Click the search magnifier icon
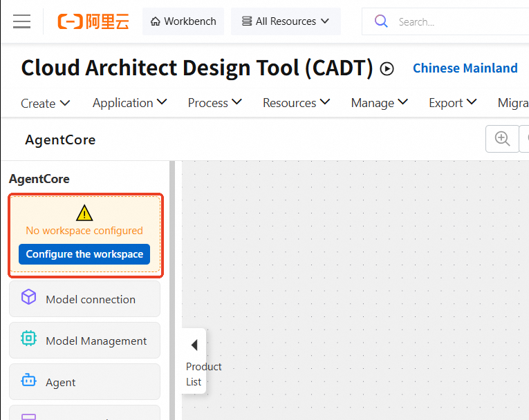This screenshot has width=529, height=420. (381, 21)
